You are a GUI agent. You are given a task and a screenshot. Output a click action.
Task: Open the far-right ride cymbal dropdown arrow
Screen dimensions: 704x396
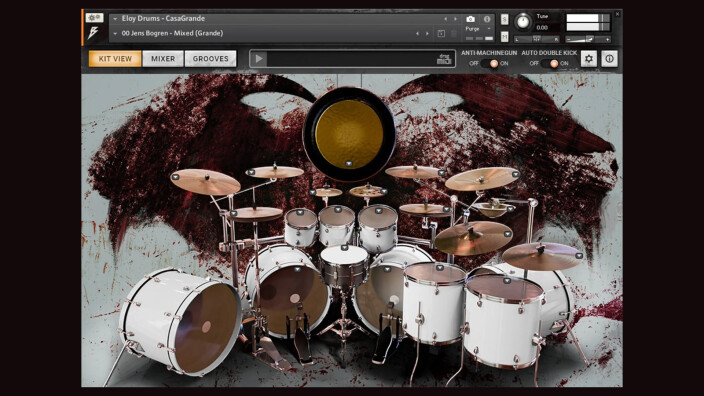579,256
